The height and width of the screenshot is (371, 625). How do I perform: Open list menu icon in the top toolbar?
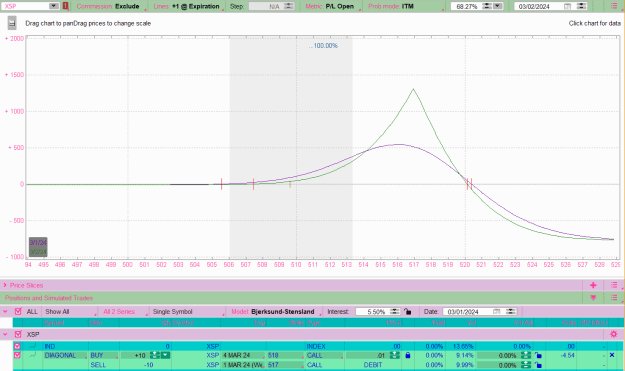[x=614, y=6]
